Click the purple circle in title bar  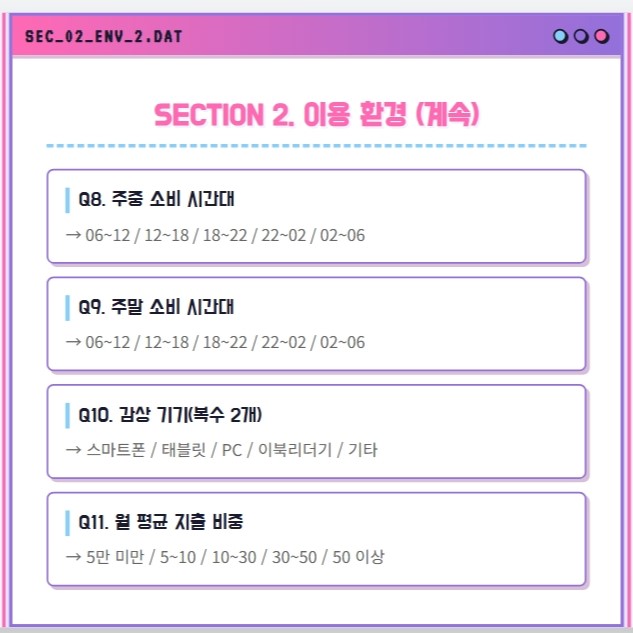[x=581, y=36]
